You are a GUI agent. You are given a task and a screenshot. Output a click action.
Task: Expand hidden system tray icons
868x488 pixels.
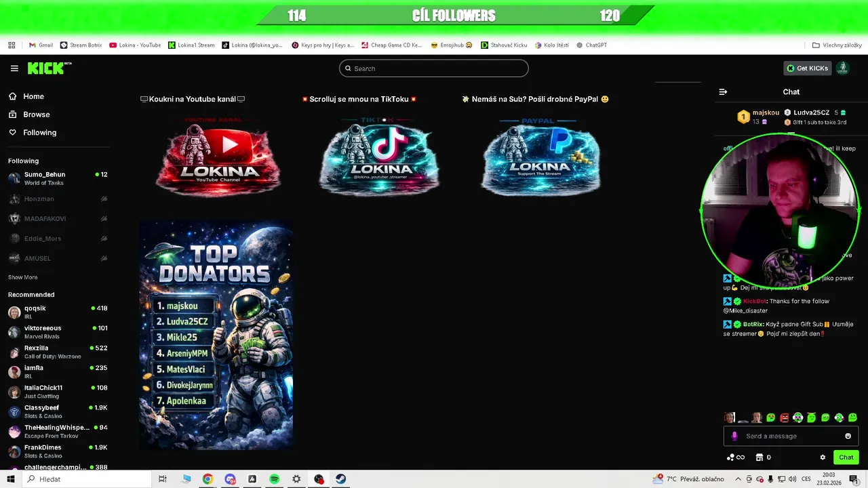tap(738, 479)
